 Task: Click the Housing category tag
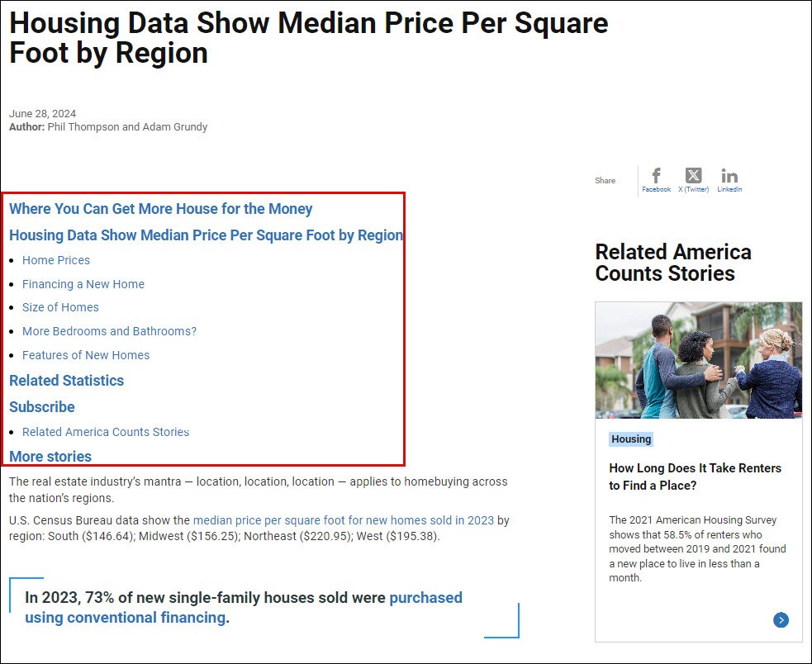[631, 439]
